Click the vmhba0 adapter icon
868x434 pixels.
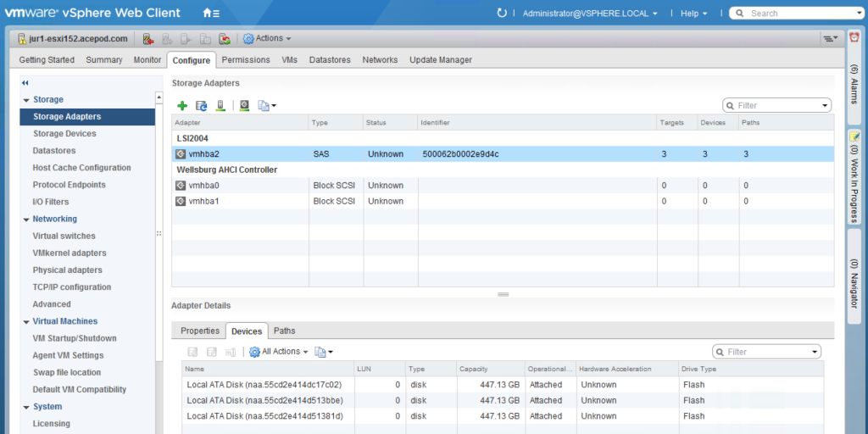181,186
